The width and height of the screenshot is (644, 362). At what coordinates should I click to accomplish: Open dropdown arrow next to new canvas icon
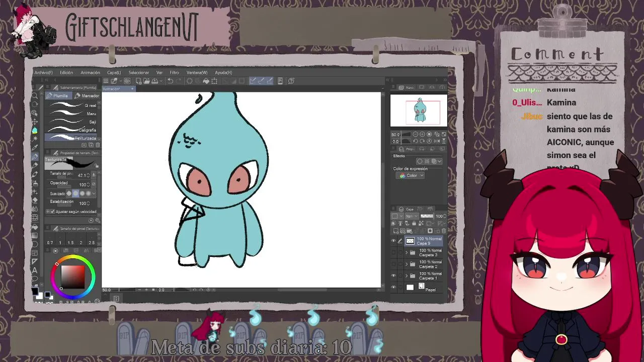point(121,81)
